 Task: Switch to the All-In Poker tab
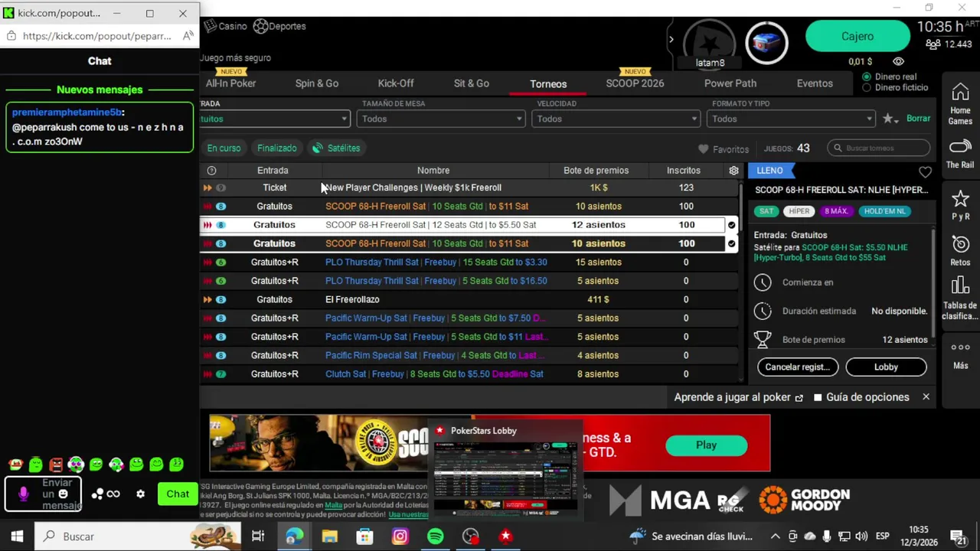[230, 83]
